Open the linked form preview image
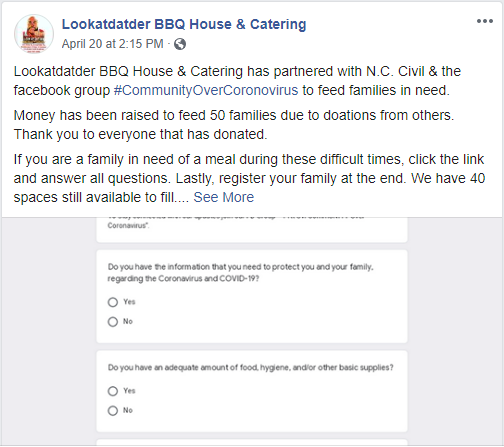504x447 pixels. (252, 331)
